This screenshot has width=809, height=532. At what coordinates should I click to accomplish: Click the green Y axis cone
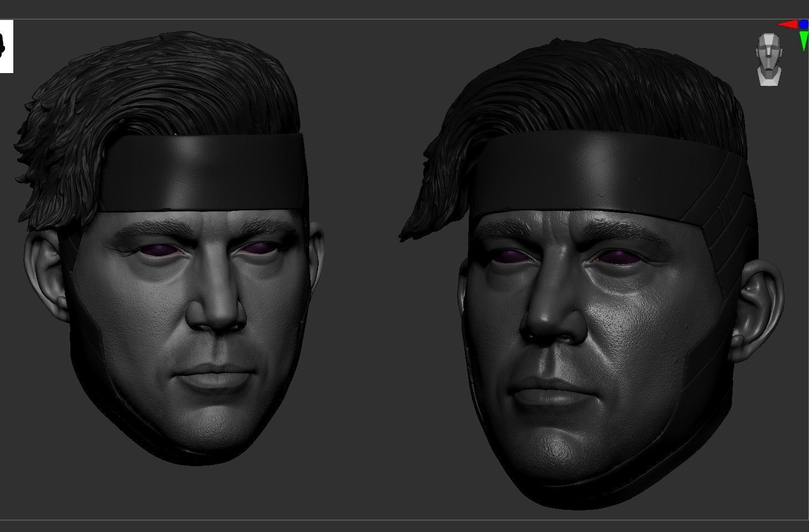click(x=803, y=41)
